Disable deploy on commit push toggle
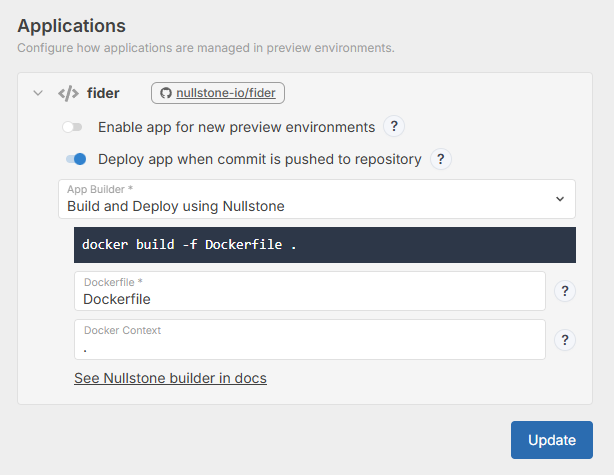The width and height of the screenshot is (614, 475). coord(76,159)
